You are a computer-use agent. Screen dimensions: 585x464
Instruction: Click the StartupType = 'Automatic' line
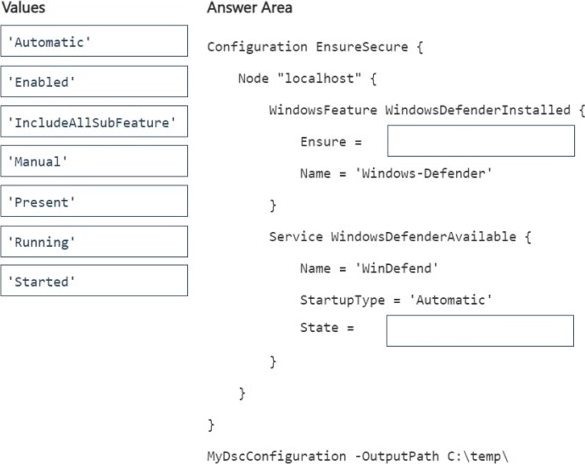click(x=396, y=300)
